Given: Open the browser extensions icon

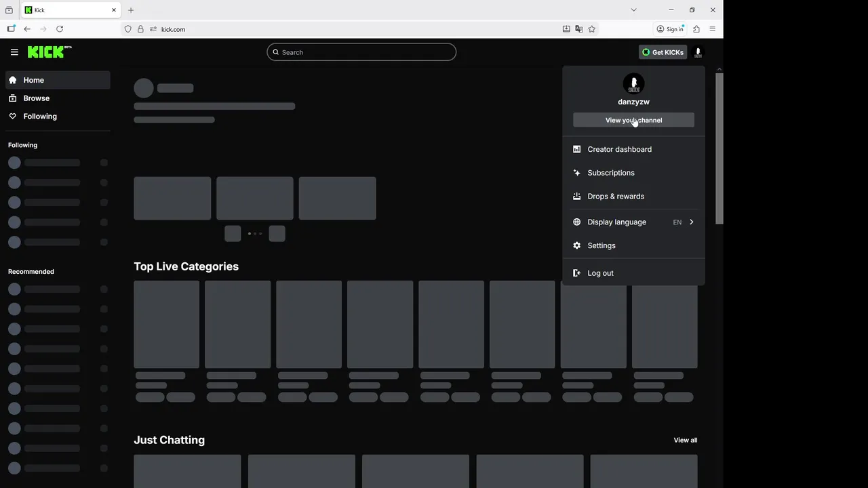Looking at the screenshot, I should [696, 29].
